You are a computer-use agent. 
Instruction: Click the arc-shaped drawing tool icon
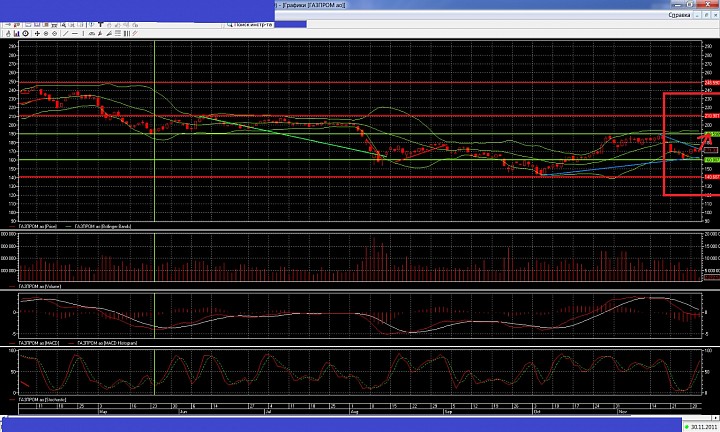click(x=92, y=34)
